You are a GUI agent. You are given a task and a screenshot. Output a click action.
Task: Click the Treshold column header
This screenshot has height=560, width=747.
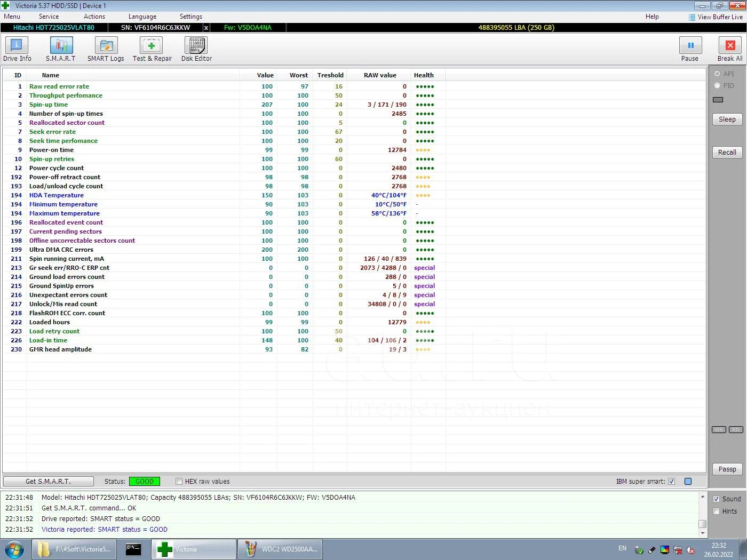(330, 75)
